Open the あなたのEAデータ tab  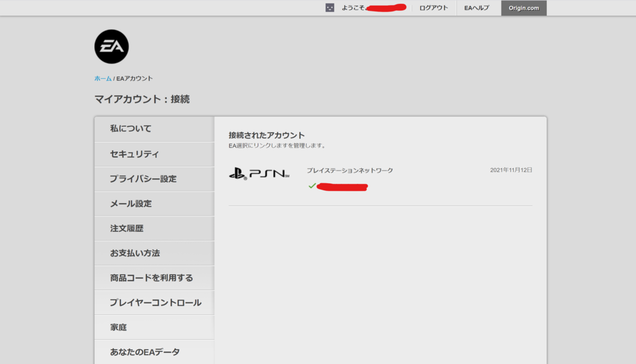(155, 352)
